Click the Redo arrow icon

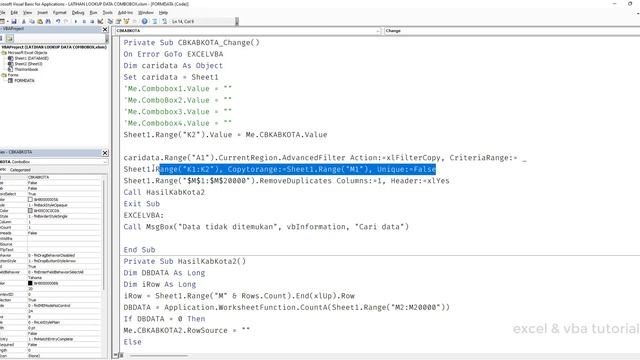(x=66, y=21)
